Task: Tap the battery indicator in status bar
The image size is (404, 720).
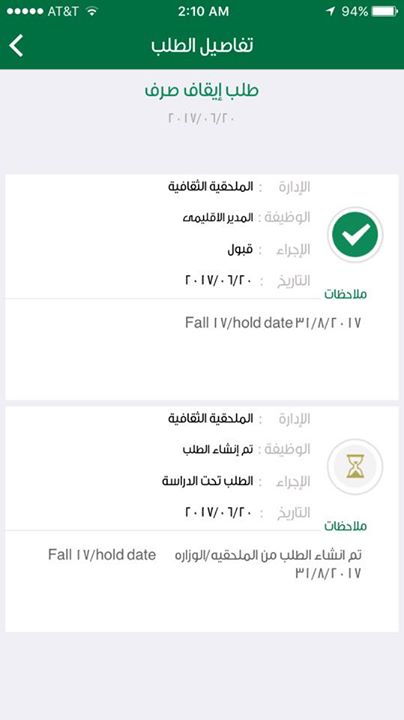Action: 384,11
